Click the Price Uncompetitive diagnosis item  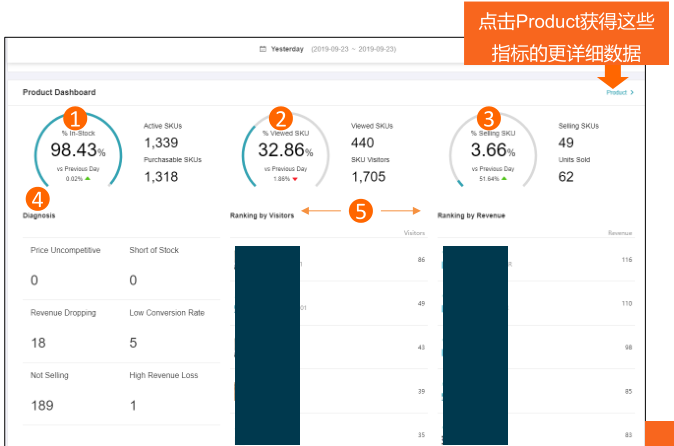[x=65, y=250]
